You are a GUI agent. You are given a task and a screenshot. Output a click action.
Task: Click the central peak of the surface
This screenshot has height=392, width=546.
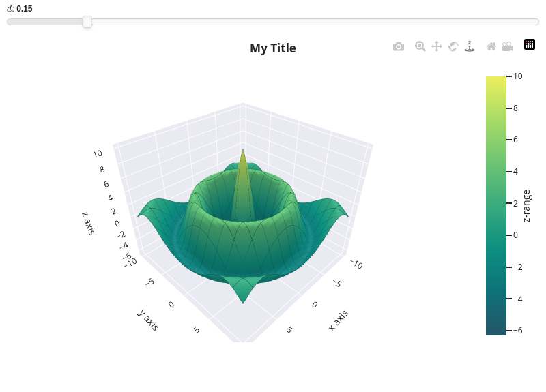click(x=243, y=151)
